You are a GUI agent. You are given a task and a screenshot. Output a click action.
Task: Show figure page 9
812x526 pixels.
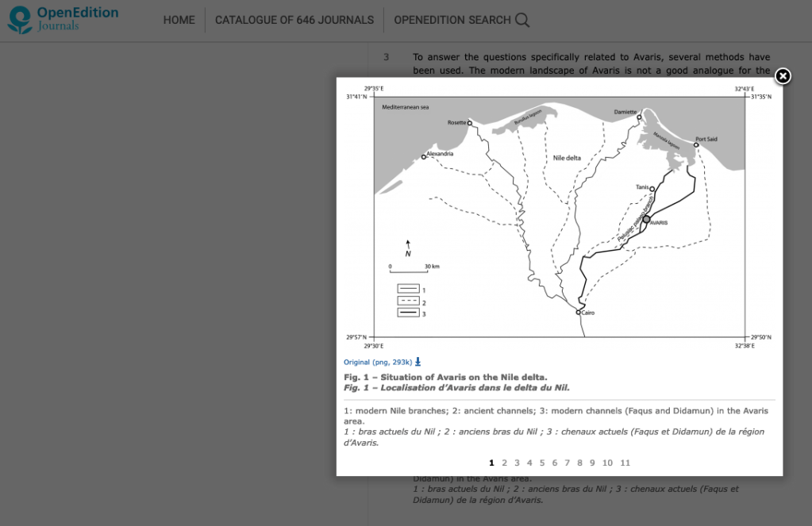(x=592, y=463)
